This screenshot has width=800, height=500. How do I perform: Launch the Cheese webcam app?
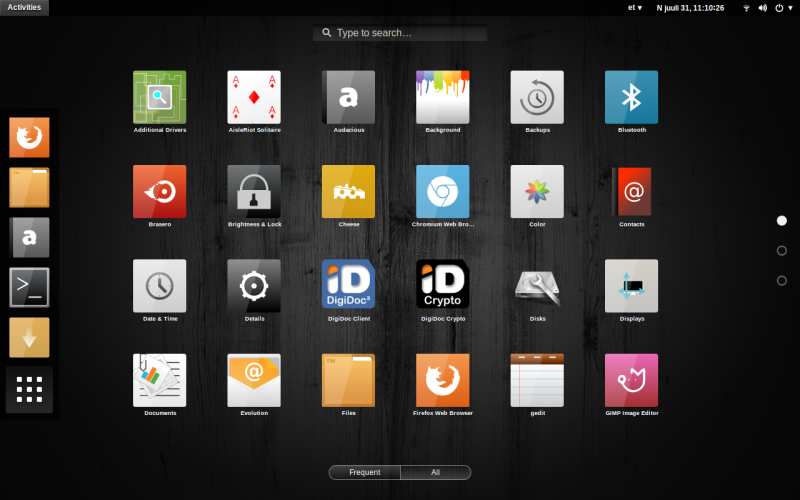pos(348,192)
